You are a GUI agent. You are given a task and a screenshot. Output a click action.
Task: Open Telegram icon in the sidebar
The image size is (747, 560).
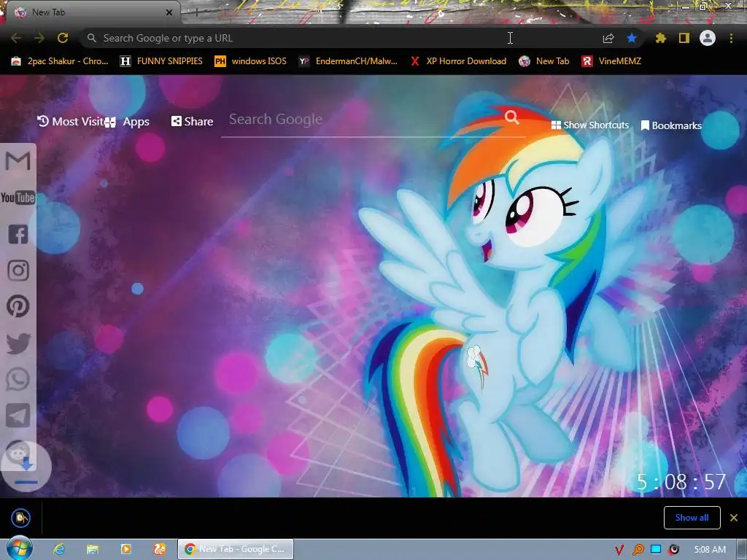(18, 415)
